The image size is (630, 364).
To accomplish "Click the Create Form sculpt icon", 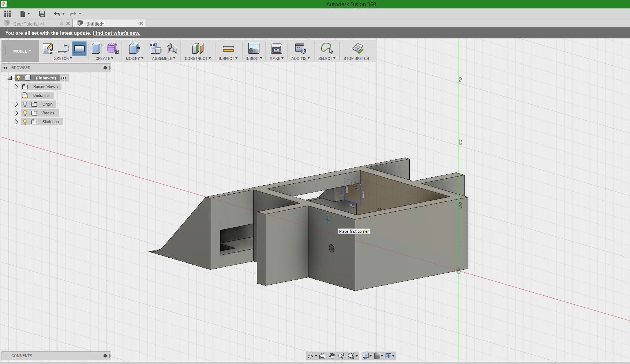I will pos(113,49).
